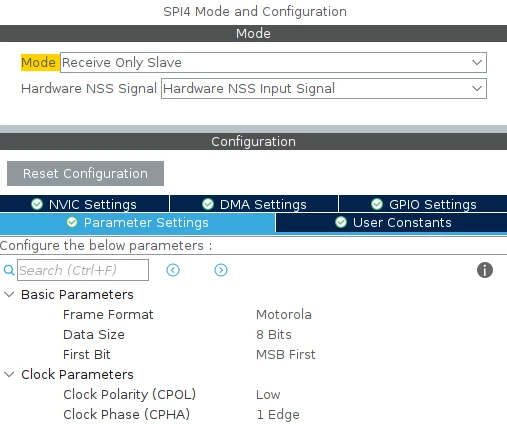Select the Parameter Settings tab
Viewport: 507px width, 424px height.
137,222
